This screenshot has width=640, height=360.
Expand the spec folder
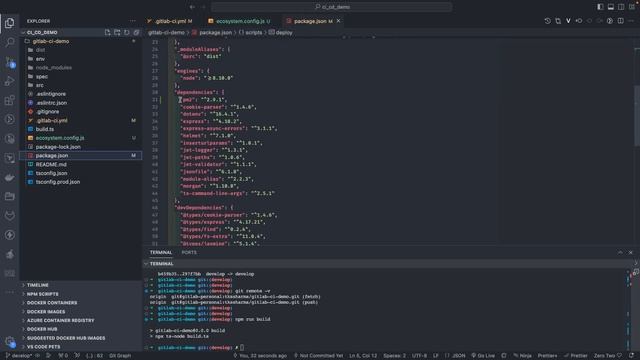pyautogui.click(x=81, y=76)
